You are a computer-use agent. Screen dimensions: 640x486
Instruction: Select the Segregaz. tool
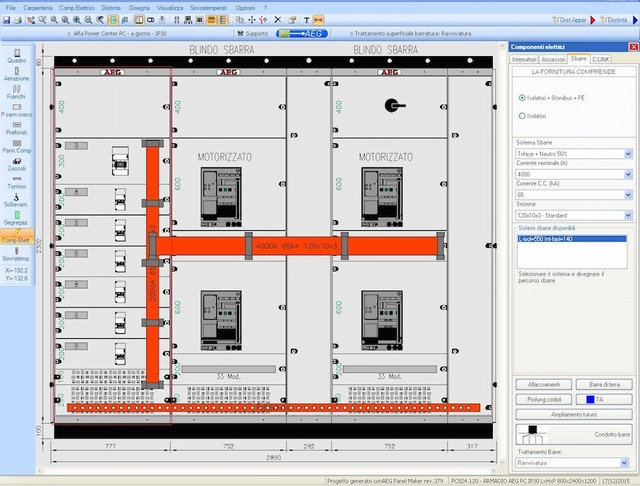click(x=17, y=218)
